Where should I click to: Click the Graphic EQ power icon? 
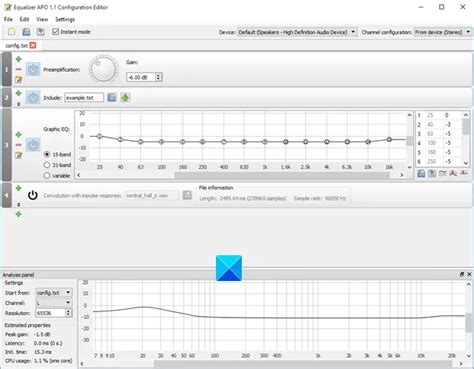click(33, 145)
